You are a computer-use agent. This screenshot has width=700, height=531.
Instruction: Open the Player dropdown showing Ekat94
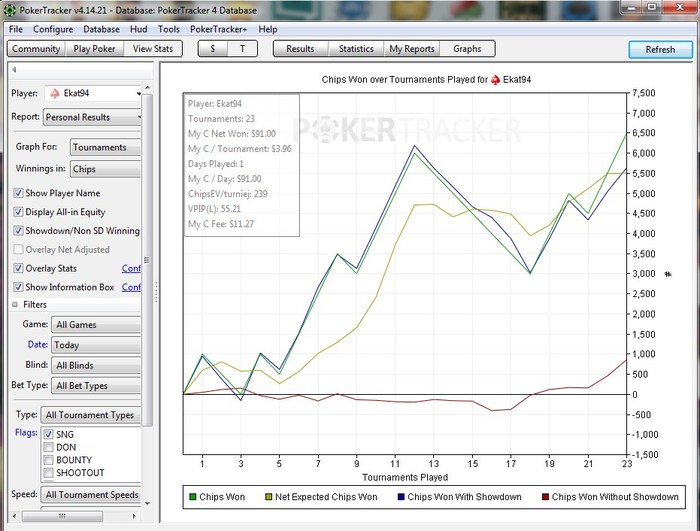coord(93,93)
